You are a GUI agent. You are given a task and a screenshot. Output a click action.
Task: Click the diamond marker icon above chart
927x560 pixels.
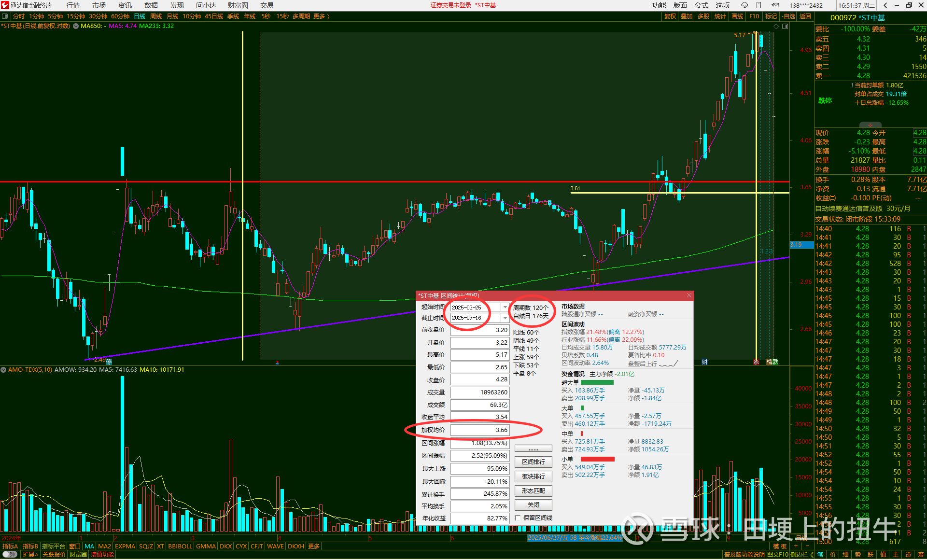pos(776,27)
